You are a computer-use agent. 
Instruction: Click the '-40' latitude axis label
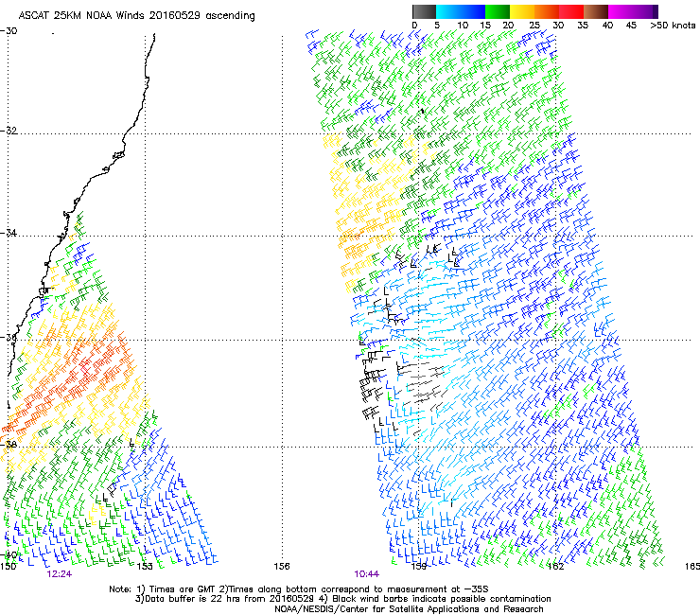pyautogui.click(x=9, y=554)
